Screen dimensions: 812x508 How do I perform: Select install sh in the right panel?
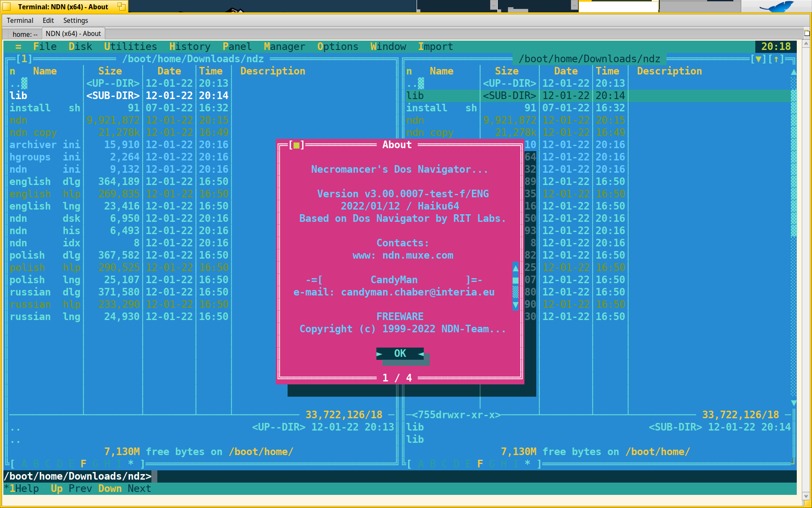coord(598,108)
